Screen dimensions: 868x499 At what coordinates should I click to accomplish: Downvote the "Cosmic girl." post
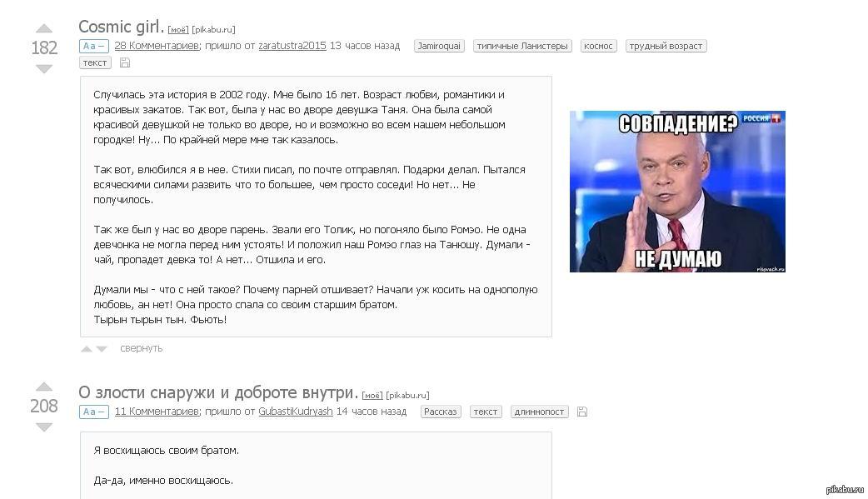(44, 69)
